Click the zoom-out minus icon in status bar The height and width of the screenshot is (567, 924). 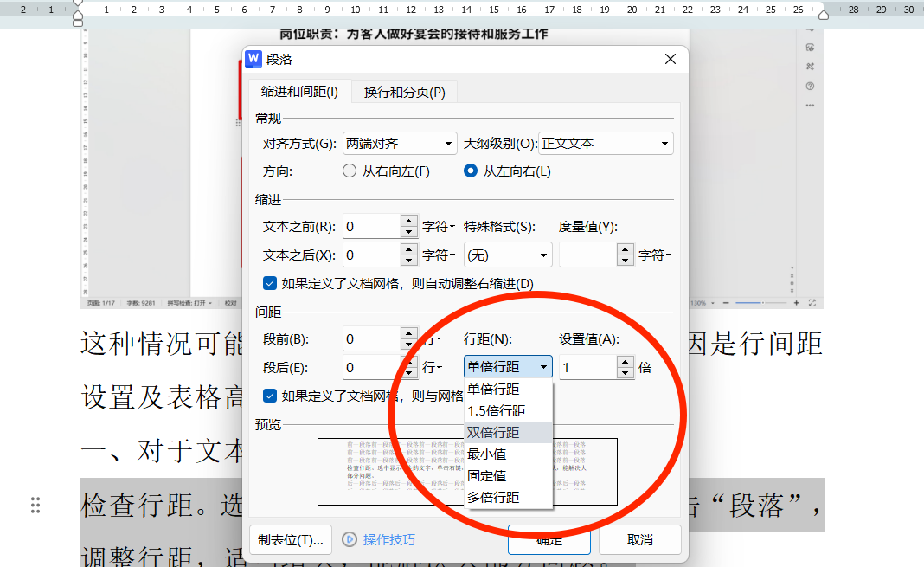(726, 303)
